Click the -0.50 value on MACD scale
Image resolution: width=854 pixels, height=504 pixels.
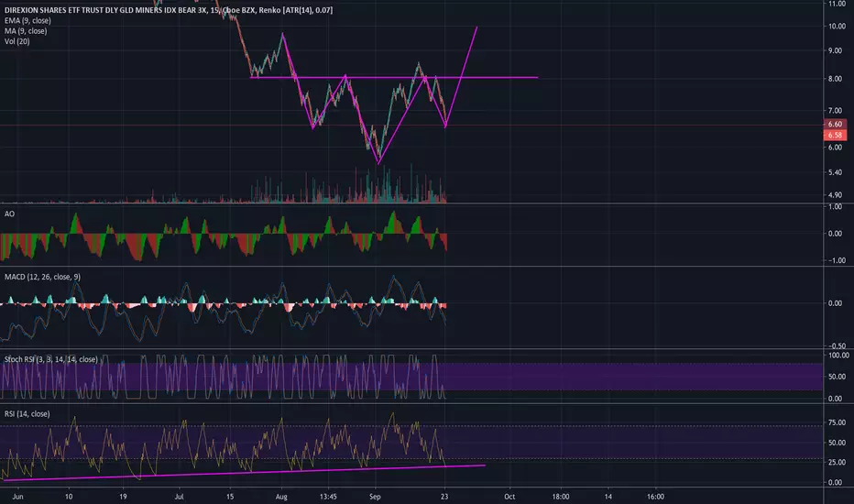tap(836, 346)
